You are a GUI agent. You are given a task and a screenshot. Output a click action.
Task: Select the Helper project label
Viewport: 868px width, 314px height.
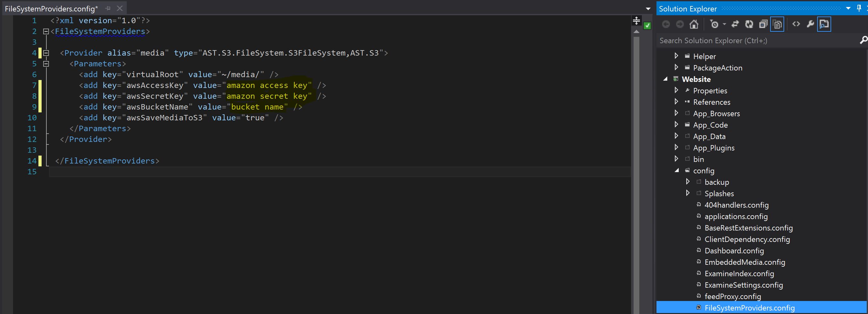click(x=704, y=56)
